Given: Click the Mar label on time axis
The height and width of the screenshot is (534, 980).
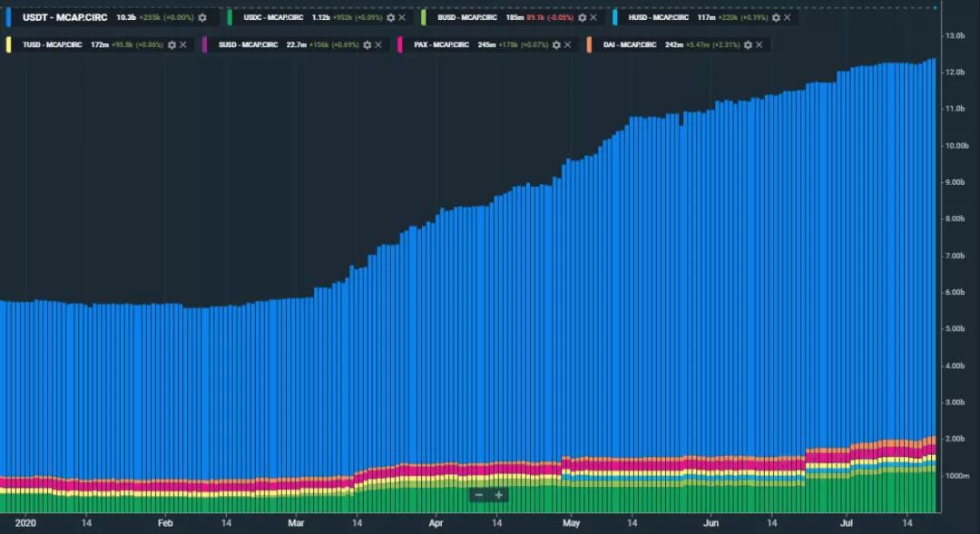Looking at the screenshot, I should 296,523.
